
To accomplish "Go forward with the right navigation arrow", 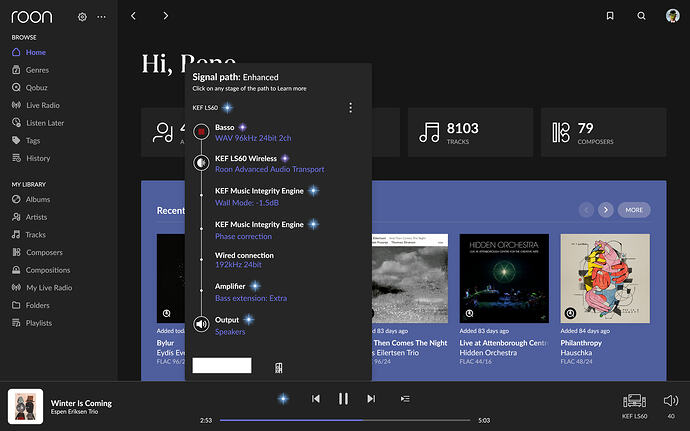I will tap(165, 16).
